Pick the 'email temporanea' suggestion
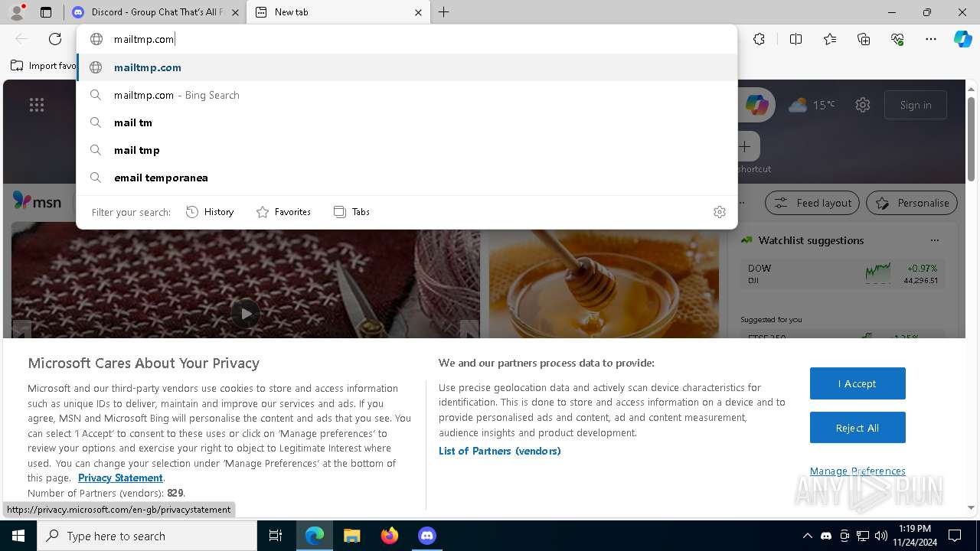 (x=407, y=178)
